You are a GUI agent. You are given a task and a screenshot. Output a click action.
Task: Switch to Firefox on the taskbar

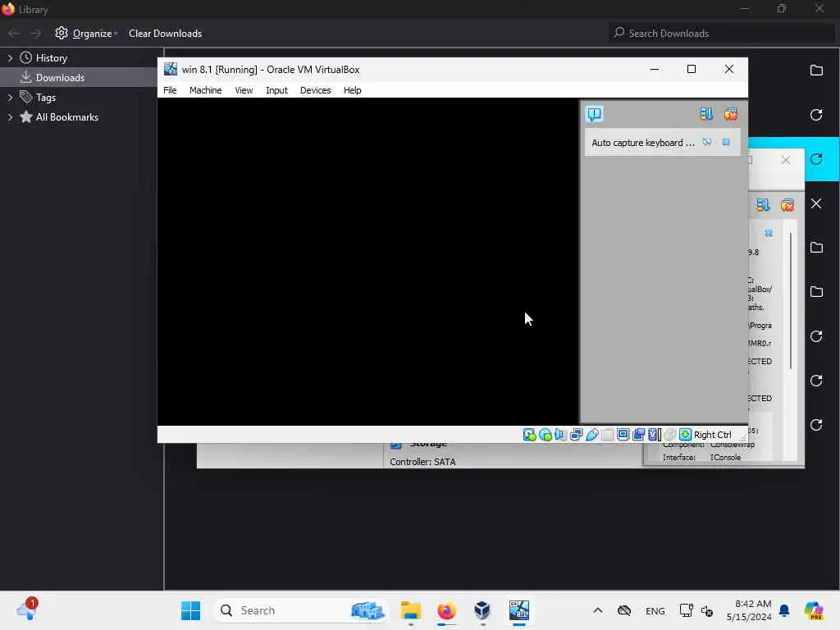tap(447, 610)
